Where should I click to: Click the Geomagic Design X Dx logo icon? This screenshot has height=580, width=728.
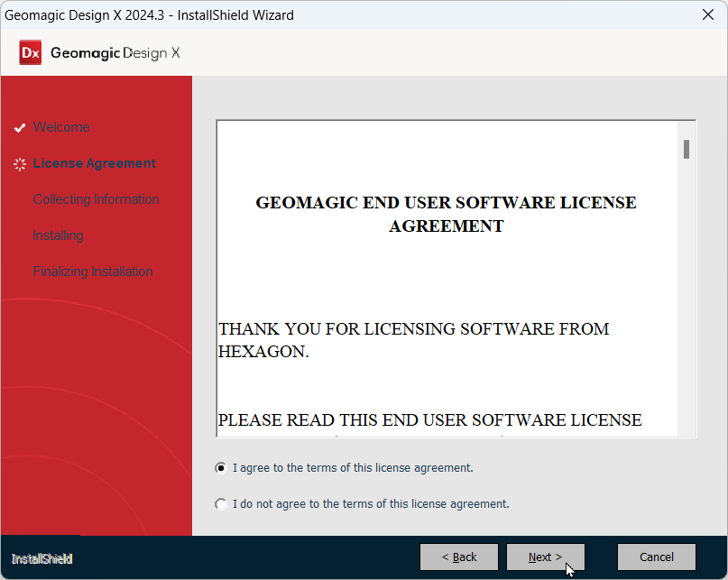30,52
